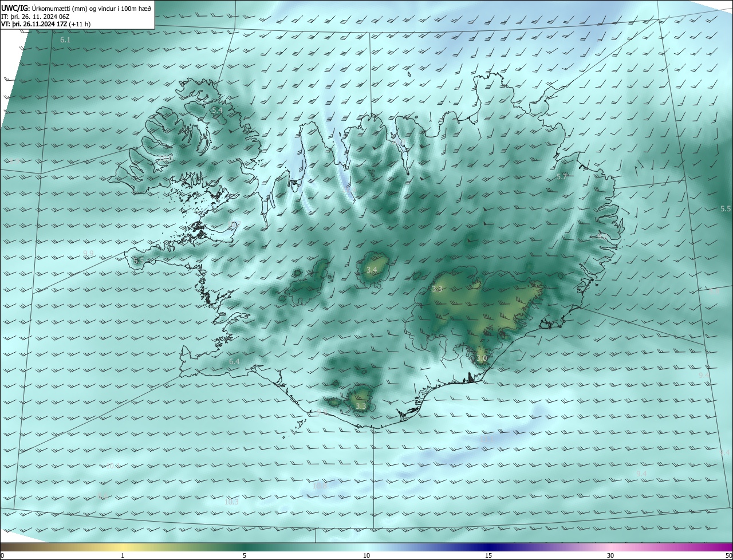Click the 5.4 value over the Westfjords
The height and width of the screenshot is (560, 733).
click(x=216, y=110)
